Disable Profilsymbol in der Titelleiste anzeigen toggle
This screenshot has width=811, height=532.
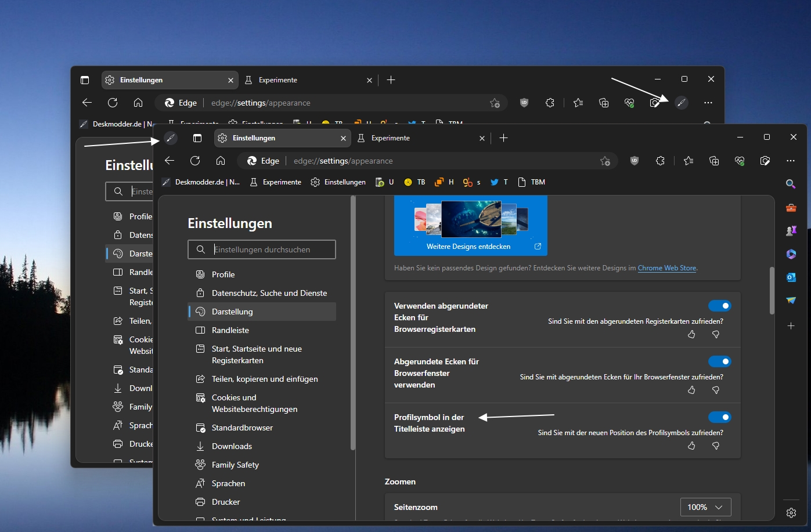(719, 417)
